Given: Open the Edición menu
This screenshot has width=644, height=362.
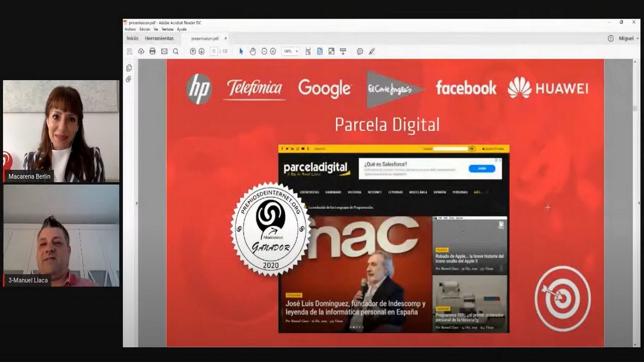Looking at the screenshot, I should point(145,29).
